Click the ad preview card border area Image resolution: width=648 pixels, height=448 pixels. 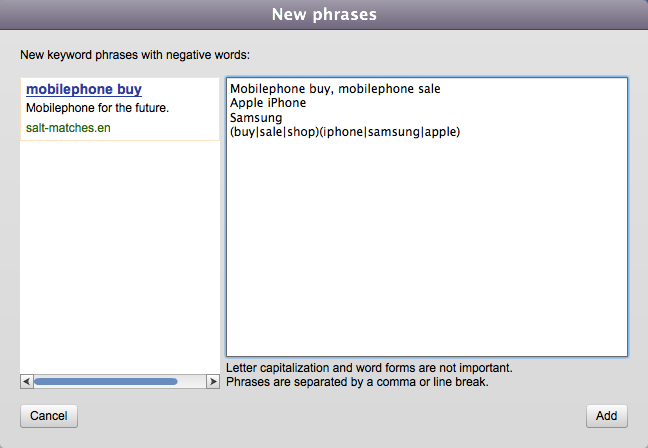[120, 109]
